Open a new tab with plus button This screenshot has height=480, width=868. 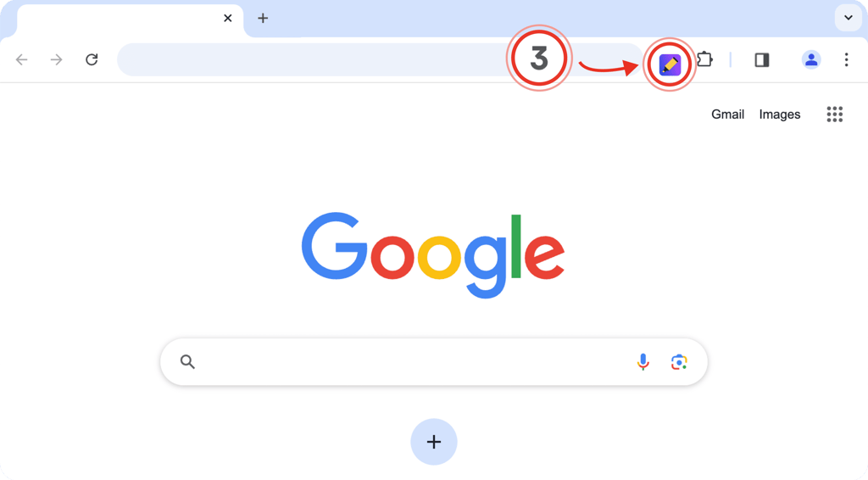click(263, 19)
